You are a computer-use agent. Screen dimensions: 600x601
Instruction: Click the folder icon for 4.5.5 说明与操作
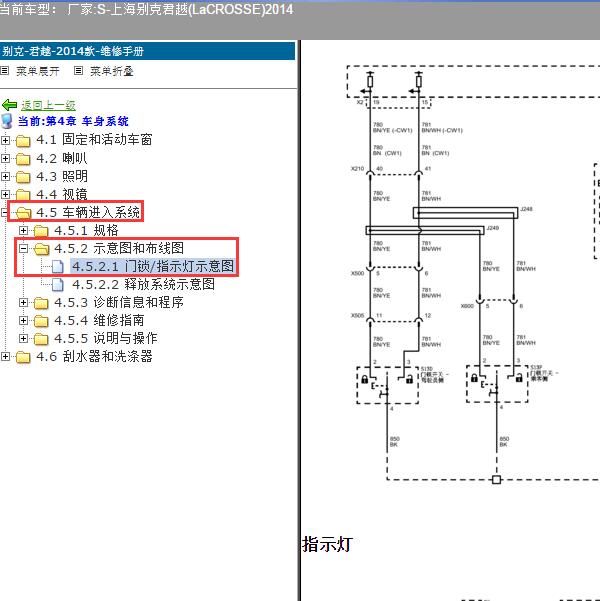click(41, 339)
